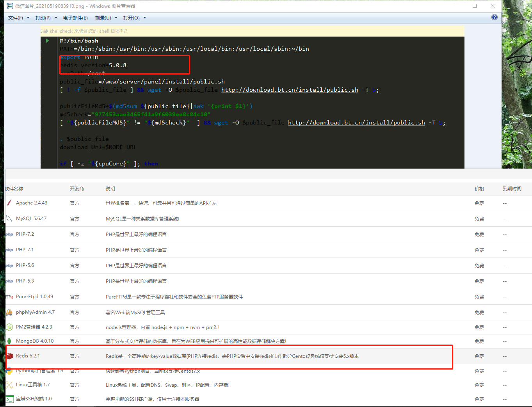Select the phpMyAdmin 4.7 name

[x=35, y=312]
